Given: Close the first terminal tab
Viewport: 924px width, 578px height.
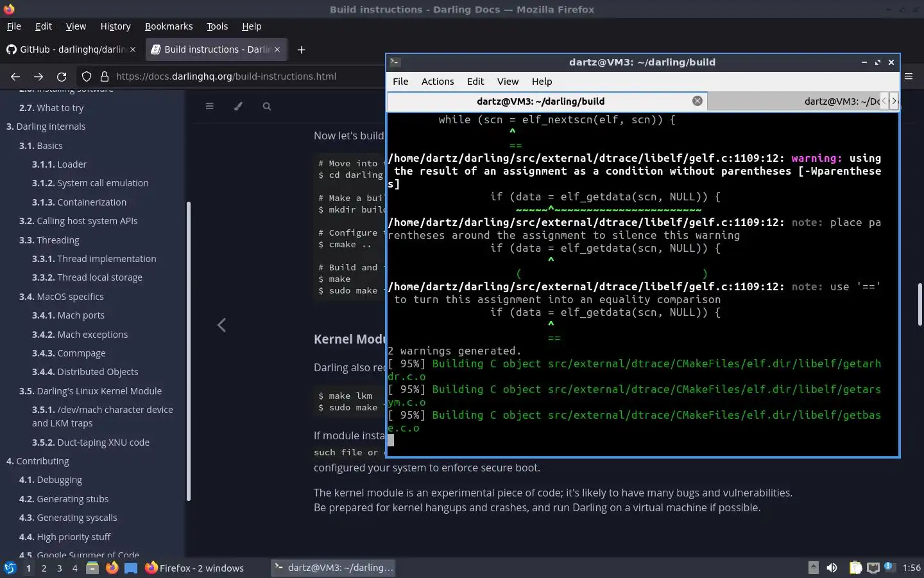Looking at the screenshot, I should point(697,101).
